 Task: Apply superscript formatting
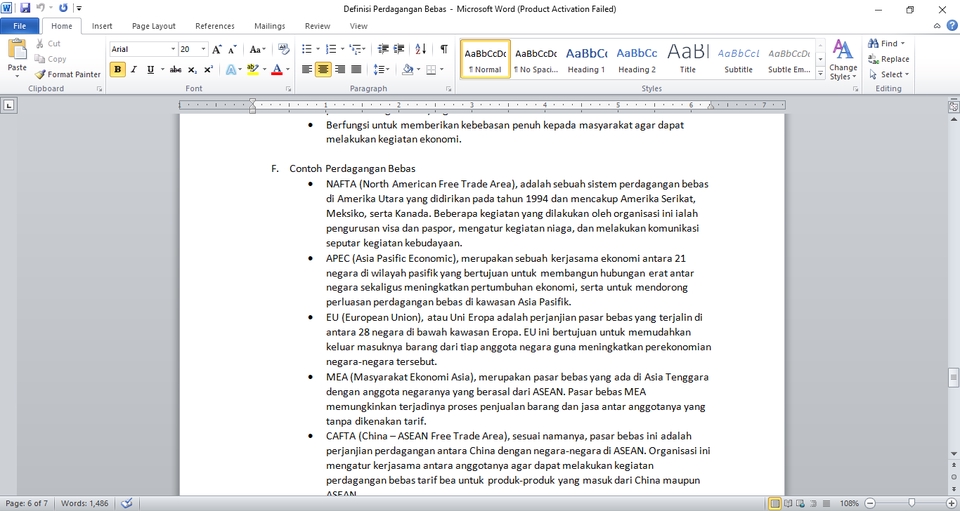pyautogui.click(x=208, y=69)
